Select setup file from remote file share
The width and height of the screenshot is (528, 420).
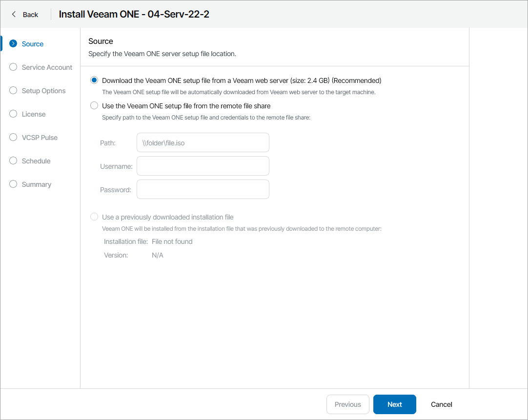(94, 106)
